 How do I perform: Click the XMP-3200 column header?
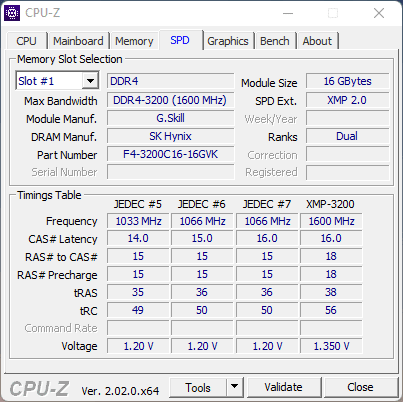tap(330, 204)
